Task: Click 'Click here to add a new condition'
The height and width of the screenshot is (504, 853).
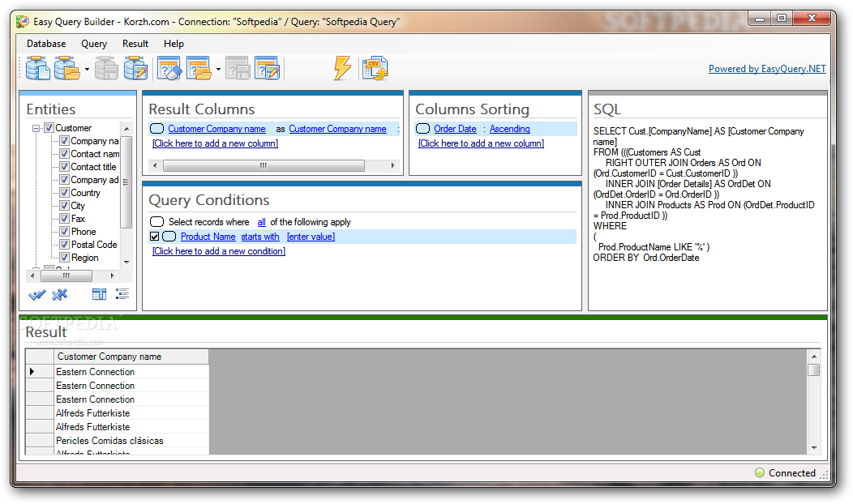Action: (x=219, y=251)
